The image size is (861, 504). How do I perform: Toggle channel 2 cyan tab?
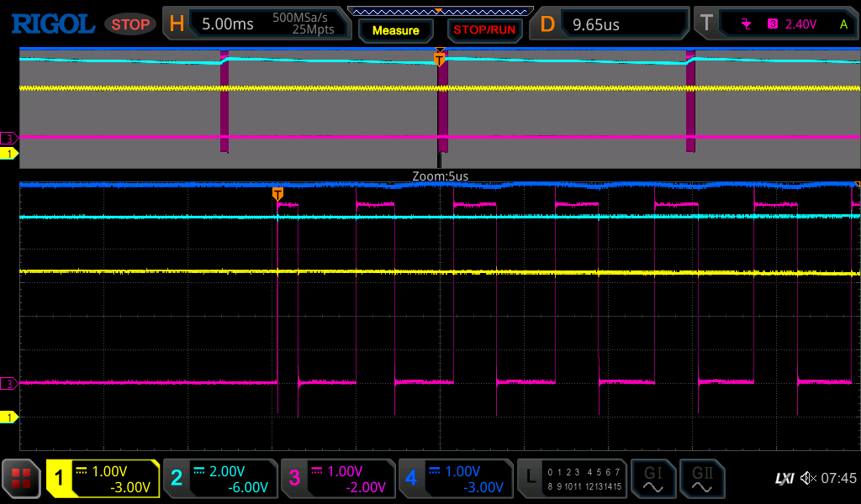coord(177,478)
